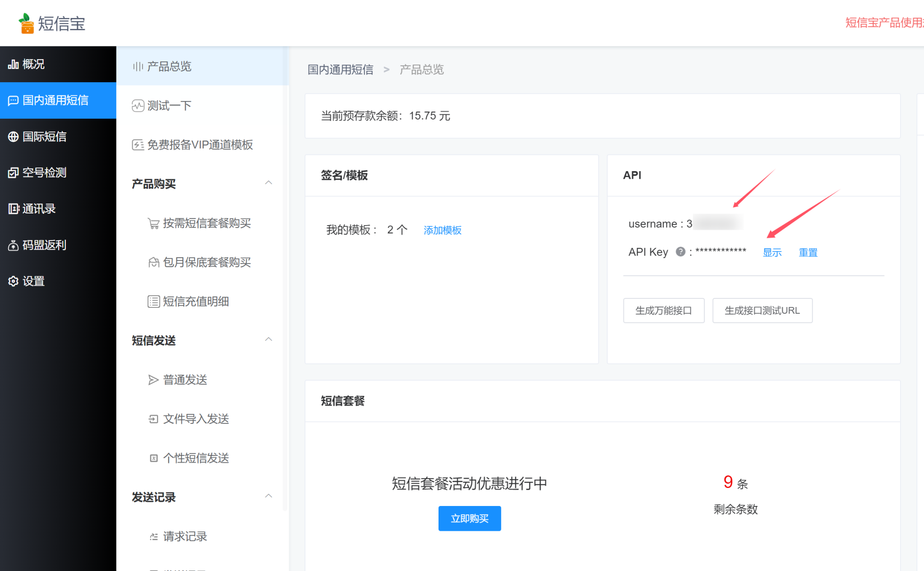The image size is (924, 571).
Task: Click 国内通用短信 breadcrumb
Action: 340,70
